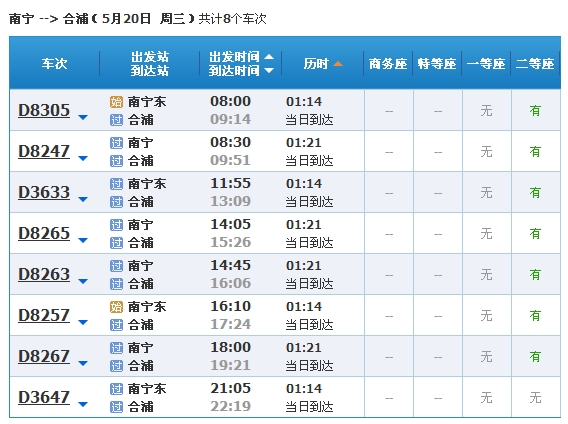Click the 过 icon beside 合浦 in D3647's row
Image resolution: width=568 pixels, height=424 pixels.
coord(116,407)
